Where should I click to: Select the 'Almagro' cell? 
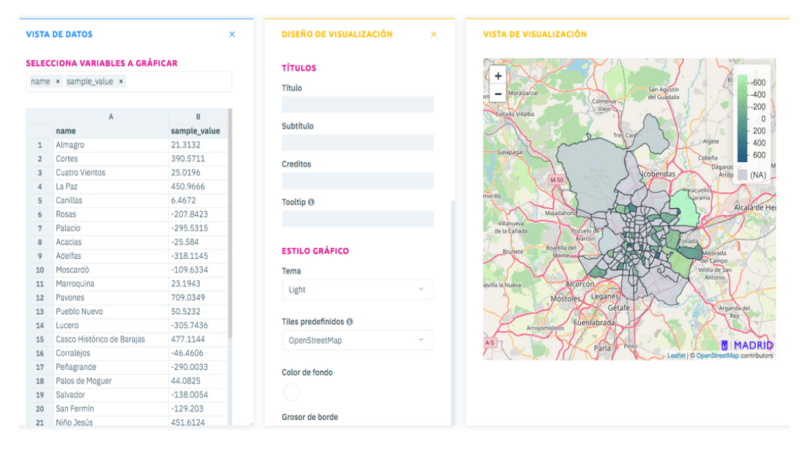click(x=111, y=145)
